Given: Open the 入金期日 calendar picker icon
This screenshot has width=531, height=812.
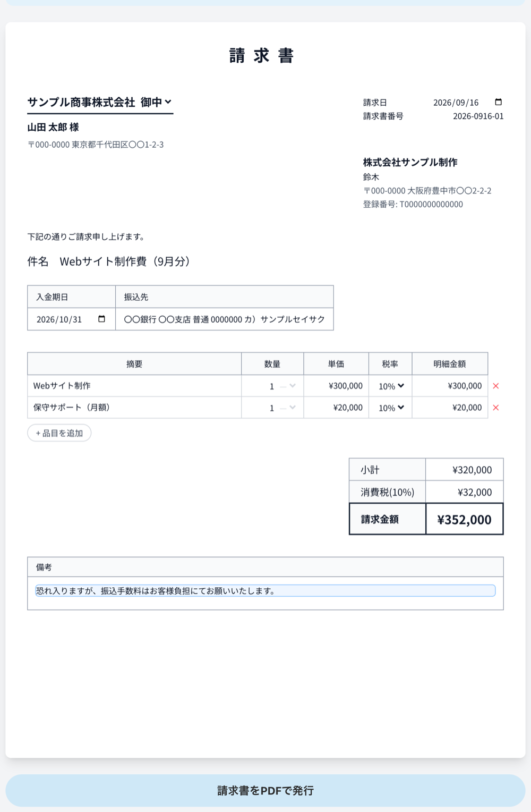Looking at the screenshot, I should pos(101,319).
